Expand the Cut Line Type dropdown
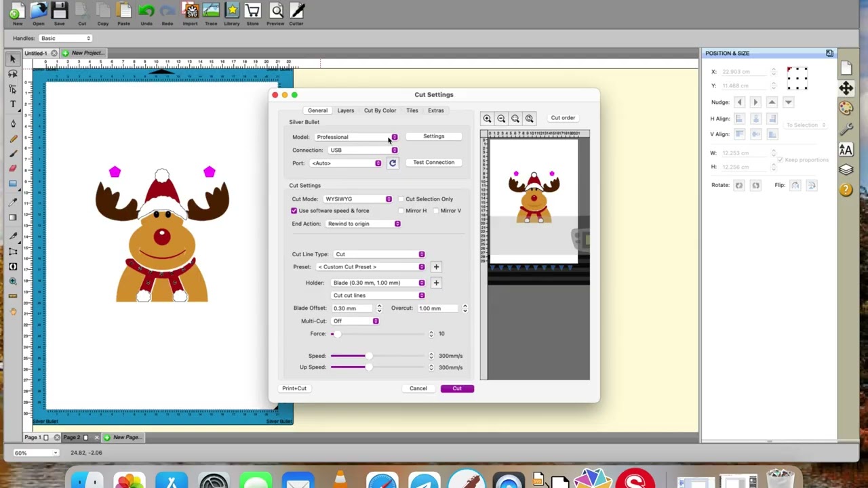This screenshot has height=488, width=868. 379,254
